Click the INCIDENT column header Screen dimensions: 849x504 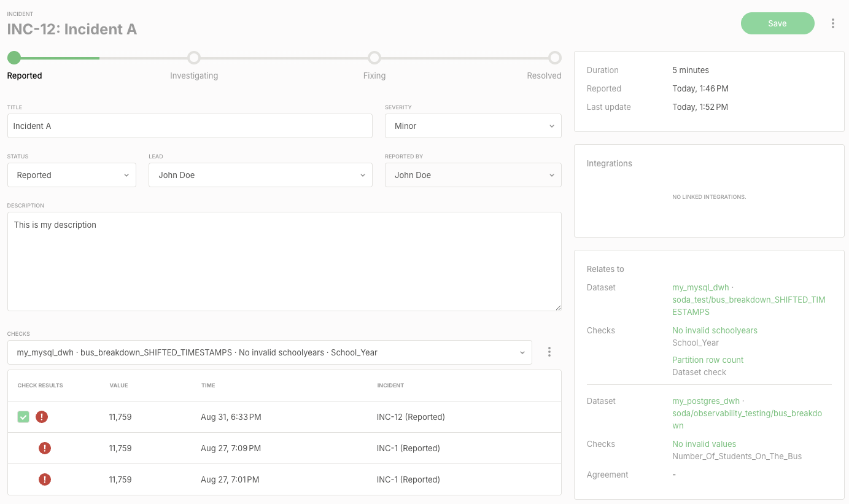(x=390, y=386)
